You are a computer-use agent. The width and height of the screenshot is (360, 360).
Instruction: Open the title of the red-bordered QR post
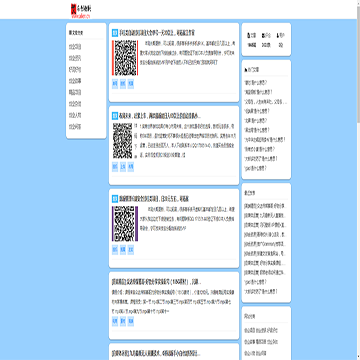click(x=157, y=33)
